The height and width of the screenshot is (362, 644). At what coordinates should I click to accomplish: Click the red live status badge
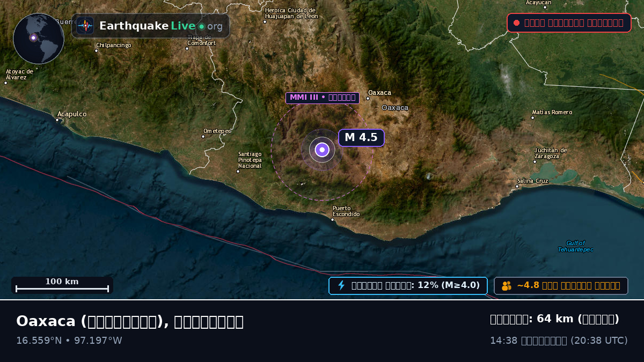pyautogui.click(x=569, y=23)
